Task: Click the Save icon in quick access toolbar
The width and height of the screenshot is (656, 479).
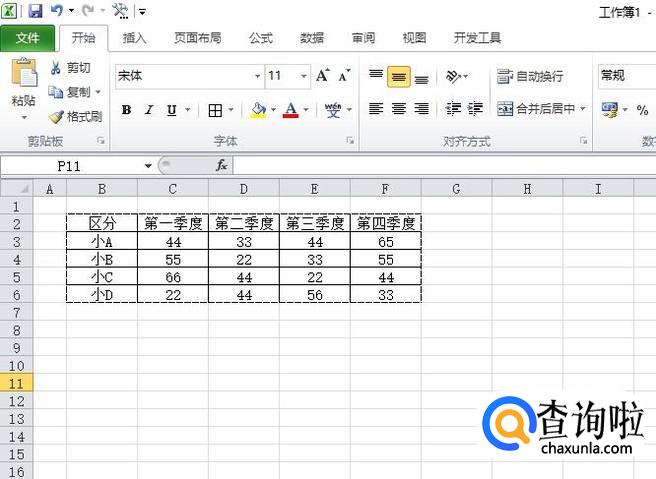Action: 36,11
